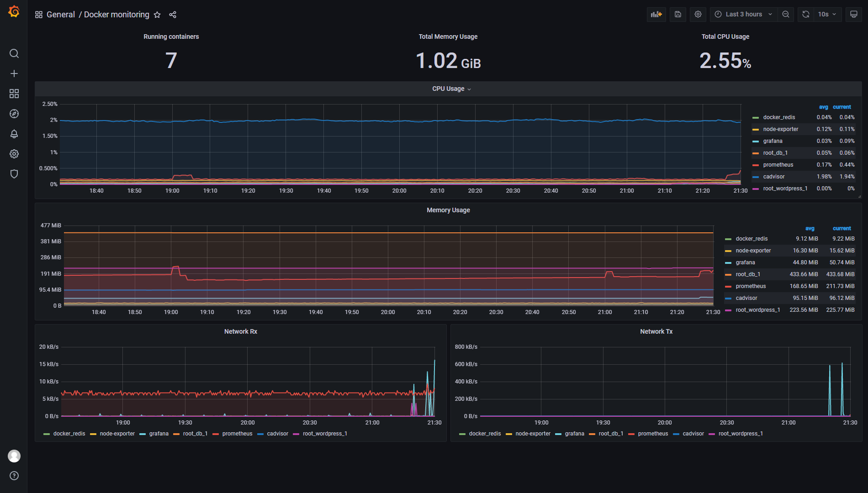
Task: Save the dashboard with disk icon
Action: (x=678, y=14)
